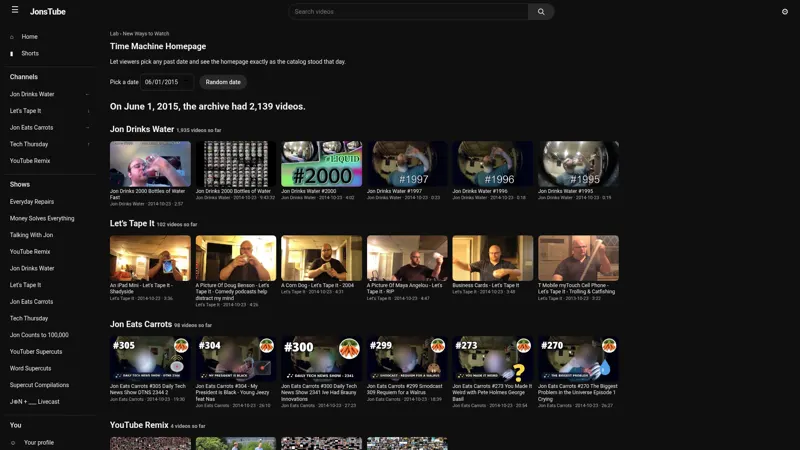800x450 pixels.
Task: Open A Corn Dog - Let's Tape It thumbnail
Action: pos(321,258)
